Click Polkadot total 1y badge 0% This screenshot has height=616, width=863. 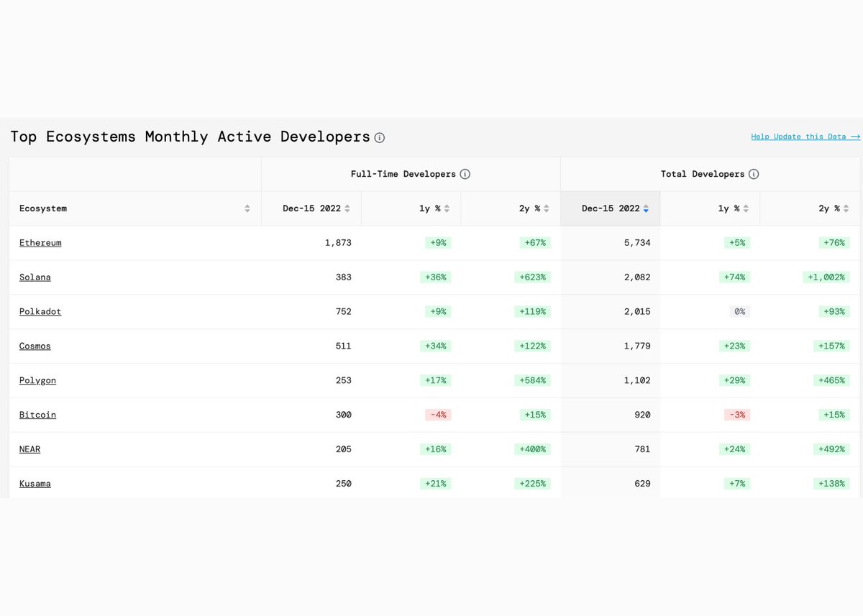pos(739,312)
